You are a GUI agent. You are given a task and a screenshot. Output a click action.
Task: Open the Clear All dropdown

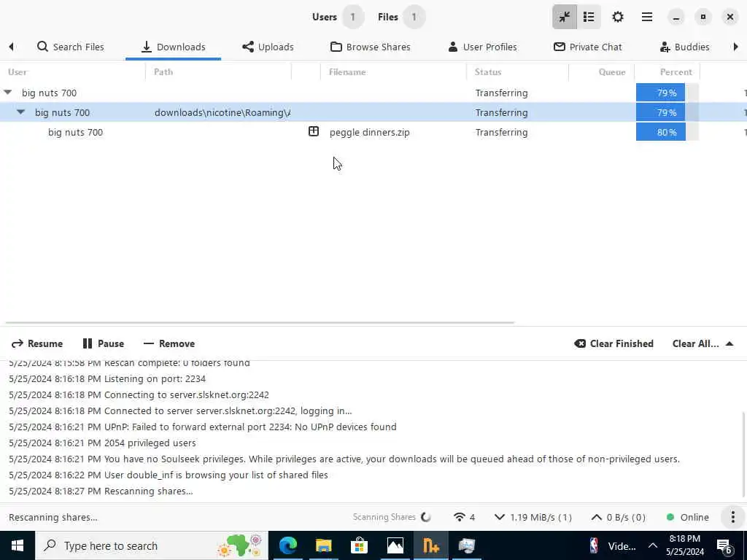[x=703, y=344]
